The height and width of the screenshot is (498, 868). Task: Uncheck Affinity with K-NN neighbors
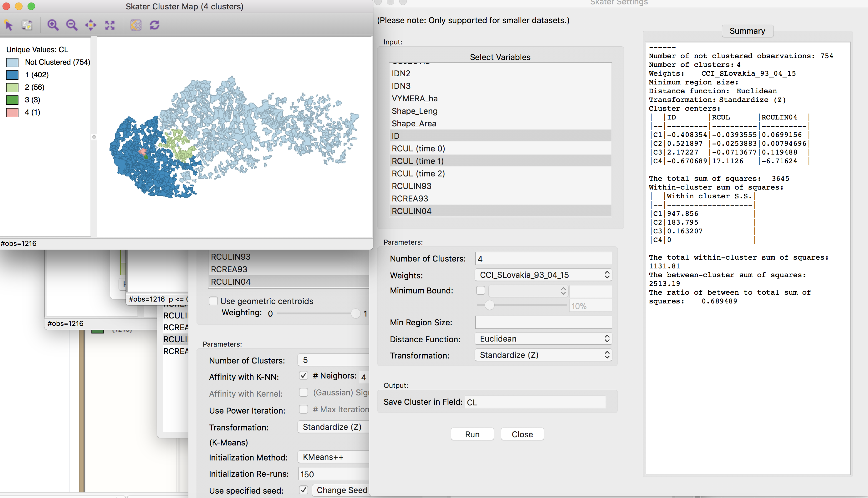(303, 375)
